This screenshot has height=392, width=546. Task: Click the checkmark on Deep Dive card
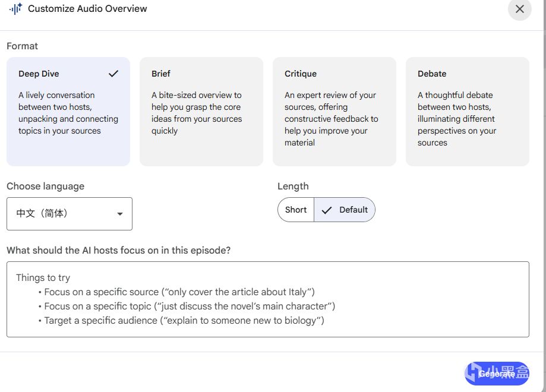tap(113, 74)
